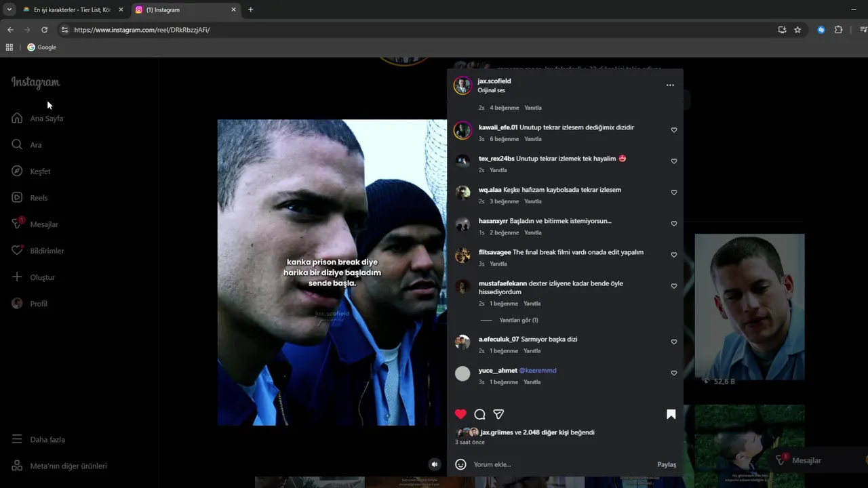868x488 pixels.
Task: Open the browser extensions puzzle icon
Action: (838, 30)
